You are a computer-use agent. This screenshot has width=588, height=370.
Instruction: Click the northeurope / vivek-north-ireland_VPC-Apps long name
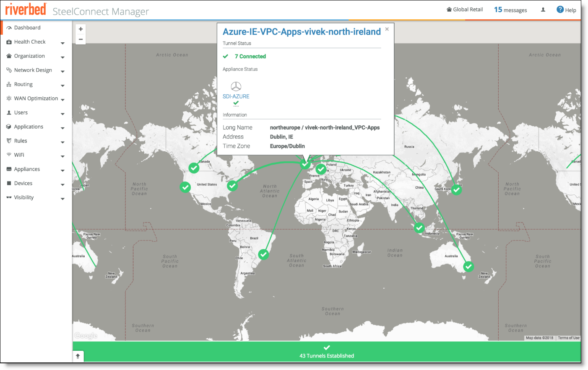pos(325,128)
